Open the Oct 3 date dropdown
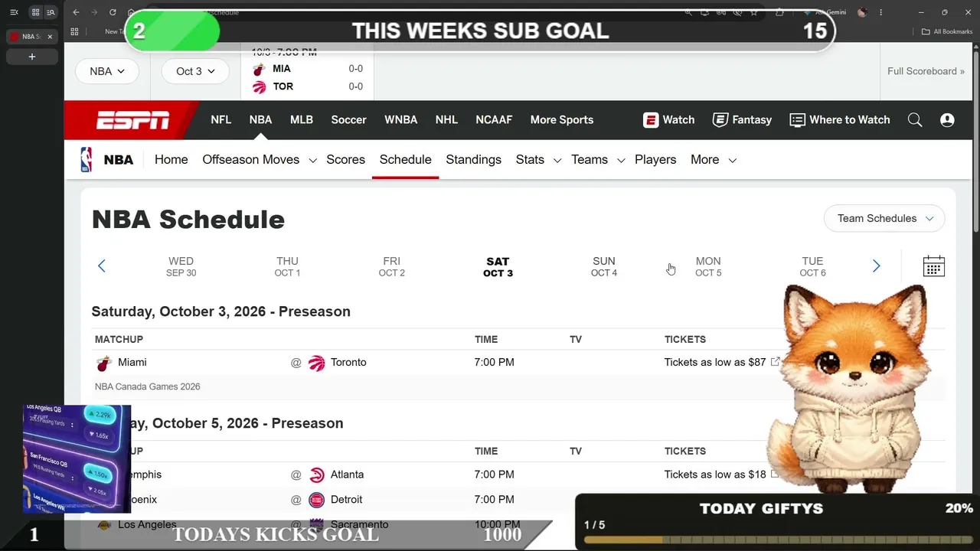Screen dimensions: 980x551 [x=195, y=71]
